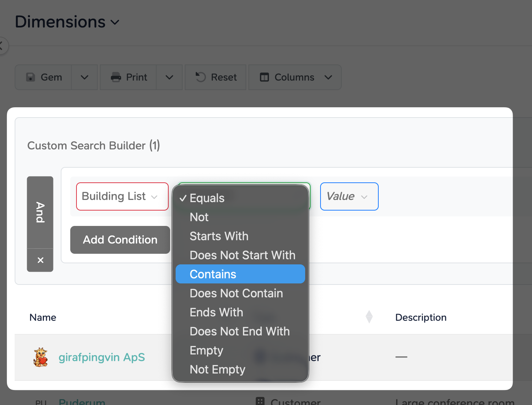Click the Reset circular arrow icon

201,77
